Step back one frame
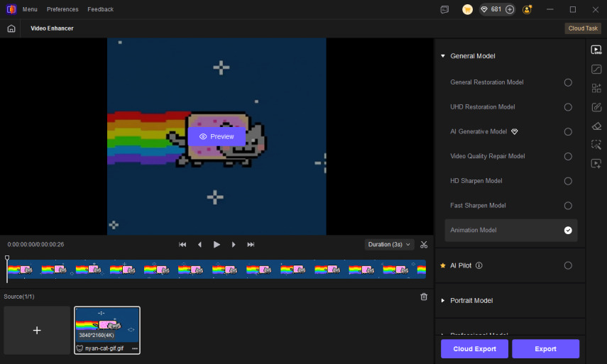The image size is (607, 364). 199,245
